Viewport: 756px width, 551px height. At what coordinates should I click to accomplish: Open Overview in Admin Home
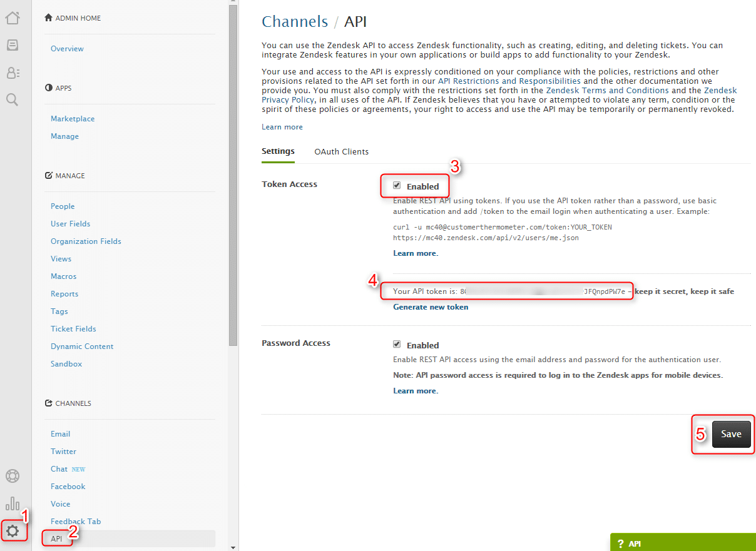(x=67, y=49)
